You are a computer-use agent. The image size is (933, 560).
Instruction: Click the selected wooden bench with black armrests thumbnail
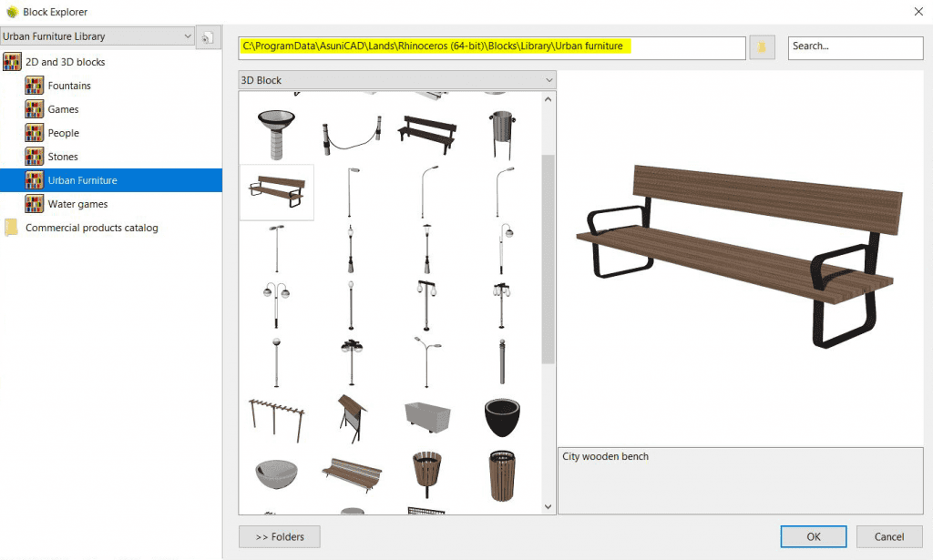pos(277,192)
